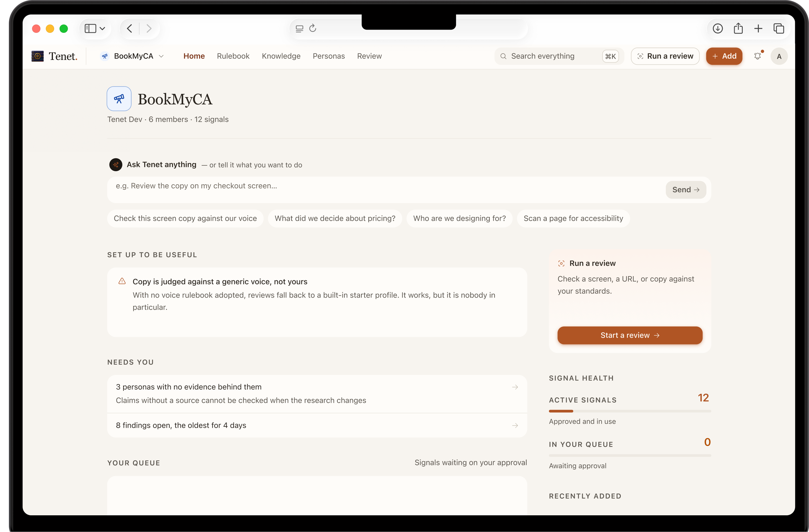Open '8 findings open, the oldest for 4 days'
This screenshot has height=532, width=809.
(x=317, y=425)
